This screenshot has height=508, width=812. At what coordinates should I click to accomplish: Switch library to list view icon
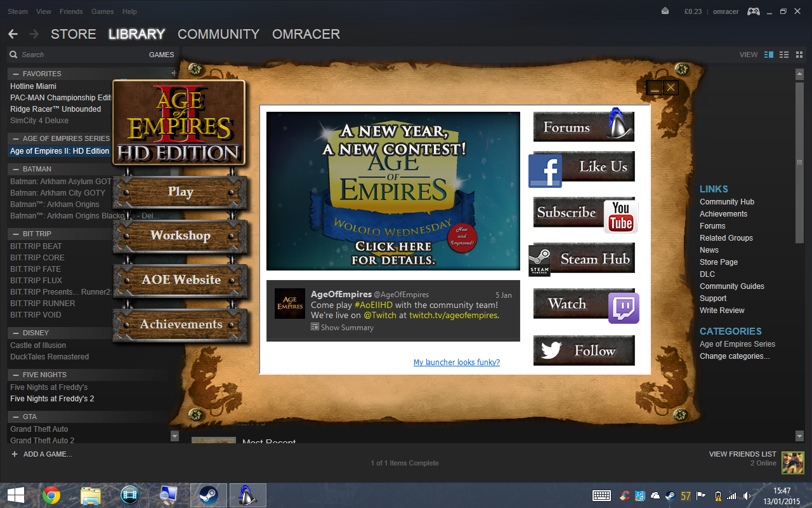tap(784, 55)
